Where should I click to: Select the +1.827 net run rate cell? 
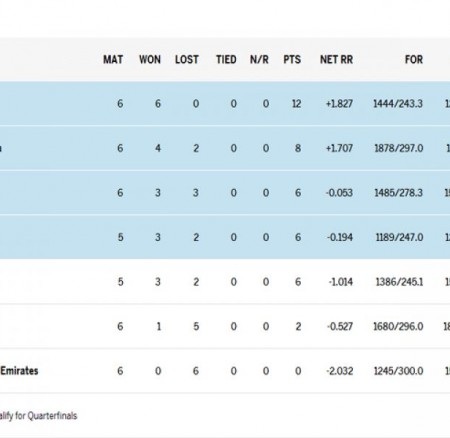(339, 104)
